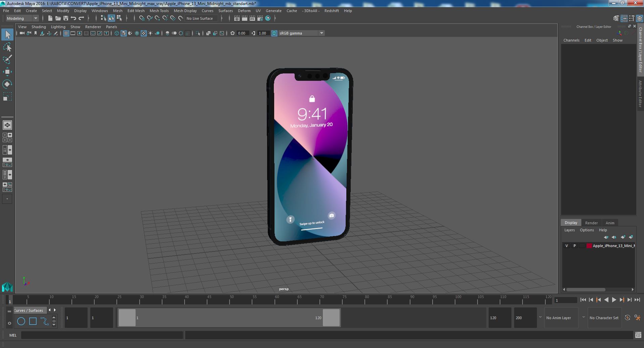The image size is (644, 348).
Task: Show the Modeling Toolkit panel
Action: 616,18
